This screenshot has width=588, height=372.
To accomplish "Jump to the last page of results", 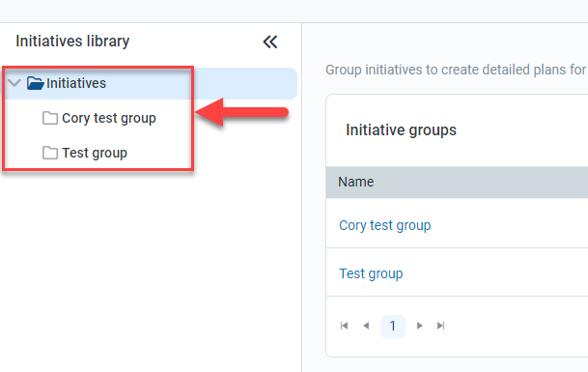I will click(441, 326).
